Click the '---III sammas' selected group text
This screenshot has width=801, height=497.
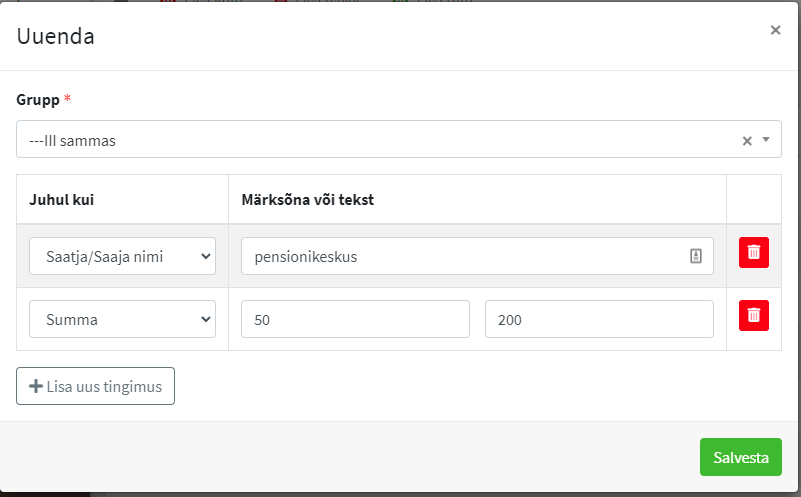73,141
